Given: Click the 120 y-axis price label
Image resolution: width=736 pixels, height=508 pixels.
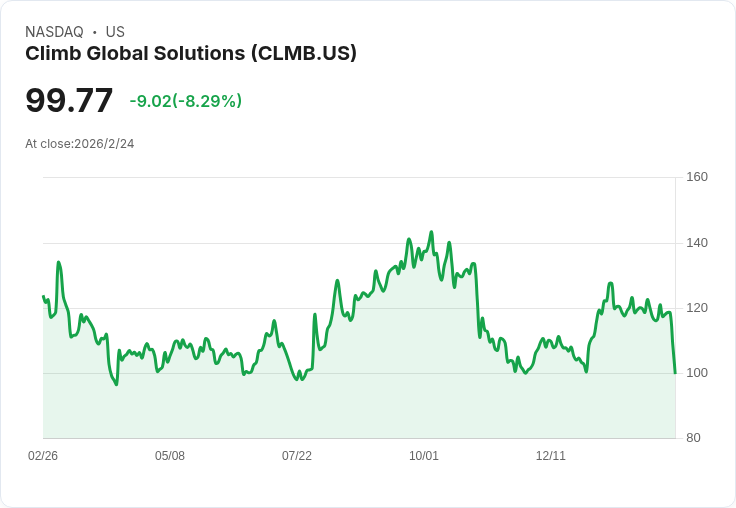Looking at the screenshot, I should pyautogui.click(x=697, y=308).
